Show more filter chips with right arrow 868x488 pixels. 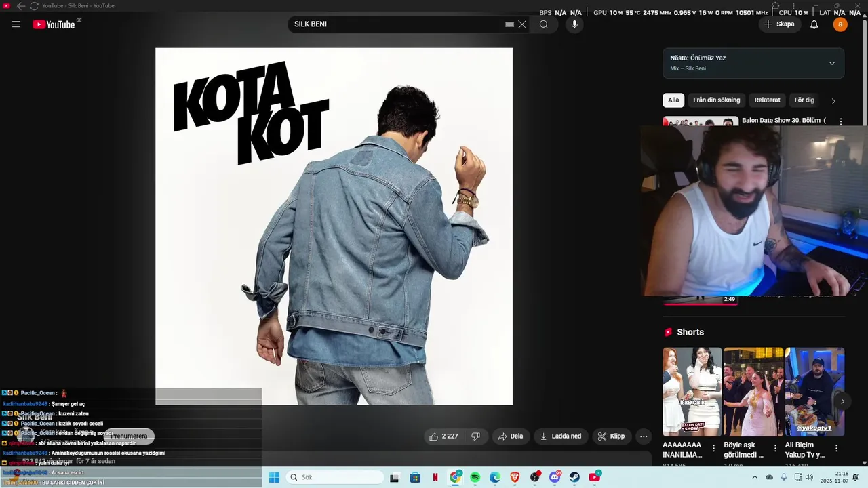pos(833,101)
